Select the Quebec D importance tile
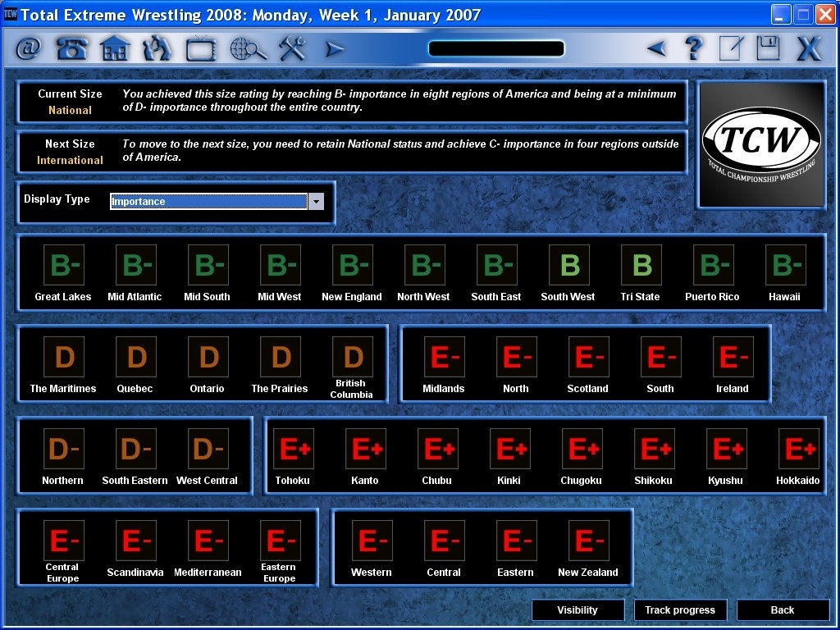Image resolution: width=840 pixels, height=630 pixels. click(135, 358)
